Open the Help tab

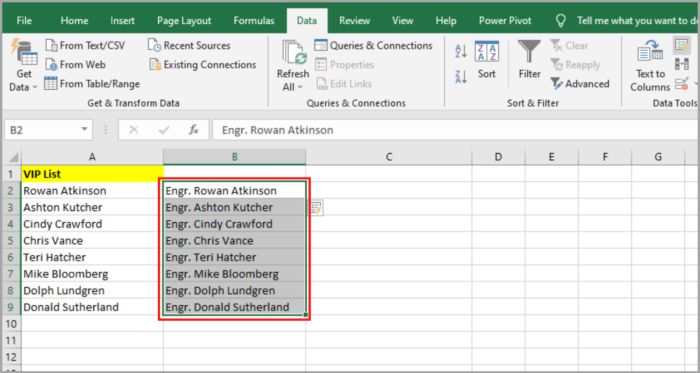click(446, 21)
